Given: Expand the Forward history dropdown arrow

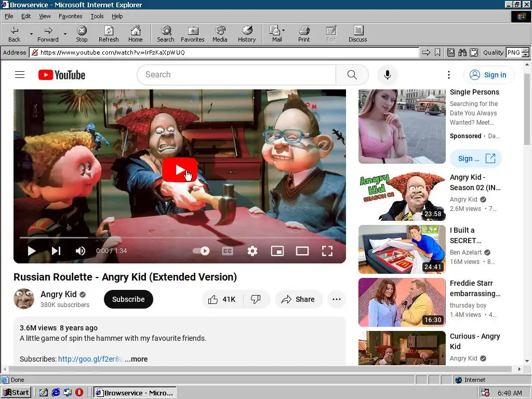Looking at the screenshot, I should pos(65,34).
